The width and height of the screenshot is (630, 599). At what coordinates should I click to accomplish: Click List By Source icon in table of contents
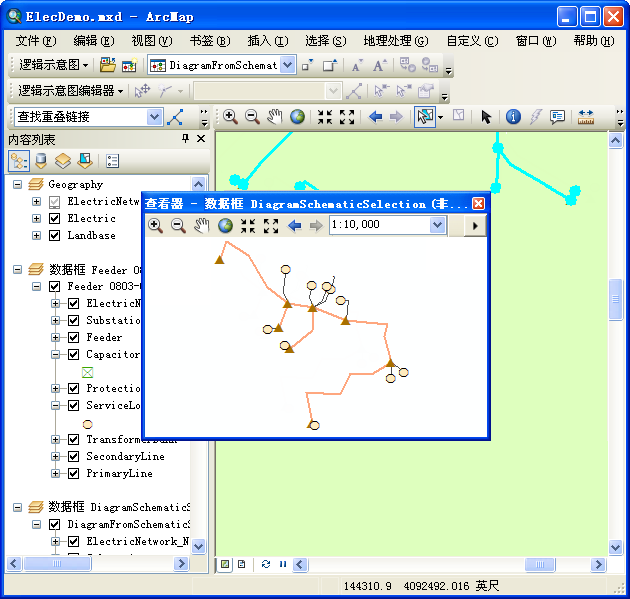coord(41,160)
